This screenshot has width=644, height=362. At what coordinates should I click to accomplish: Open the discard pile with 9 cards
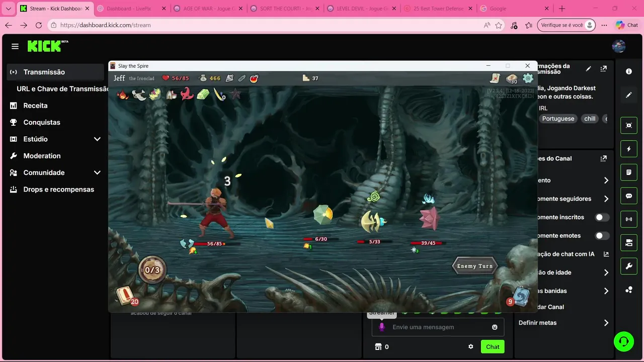pos(519,297)
